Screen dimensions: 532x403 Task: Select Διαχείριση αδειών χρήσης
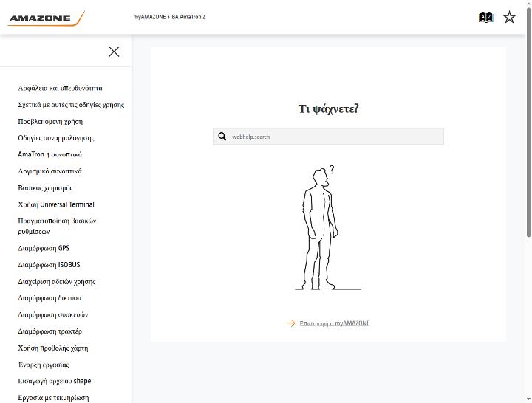[x=57, y=282]
